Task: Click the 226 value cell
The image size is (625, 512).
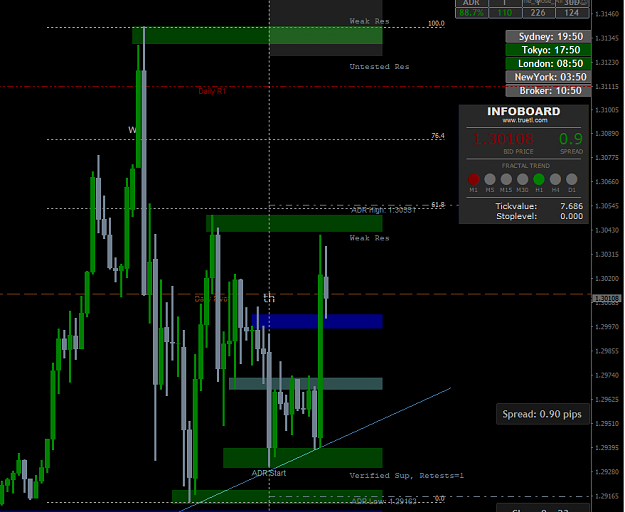Action: pyautogui.click(x=538, y=13)
